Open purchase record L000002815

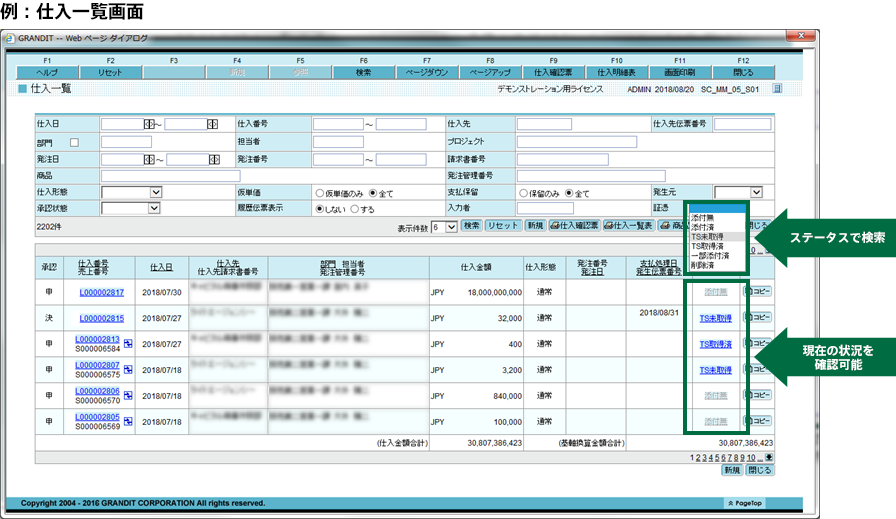pyautogui.click(x=102, y=318)
